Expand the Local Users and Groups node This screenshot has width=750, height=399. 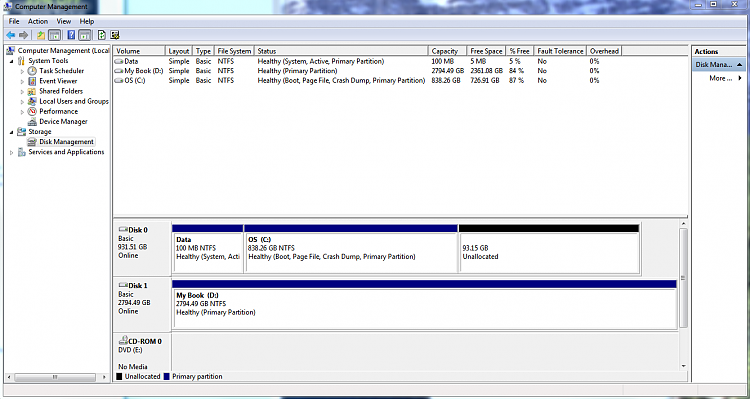click(x=22, y=101)
